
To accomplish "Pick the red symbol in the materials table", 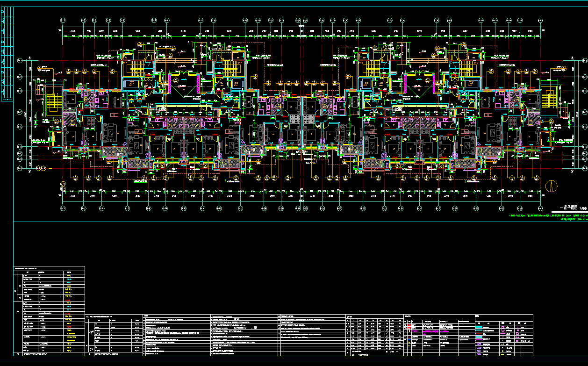I will coord(409,326).
